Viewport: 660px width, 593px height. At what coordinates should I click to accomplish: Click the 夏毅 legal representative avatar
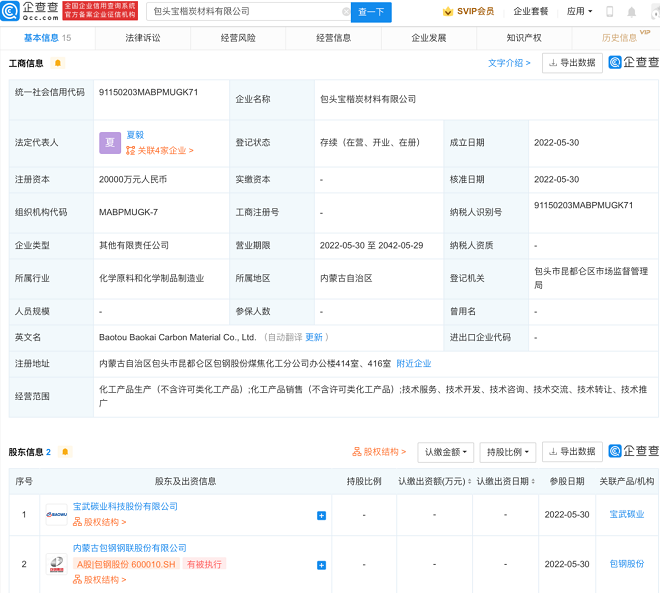pos(110,143)
